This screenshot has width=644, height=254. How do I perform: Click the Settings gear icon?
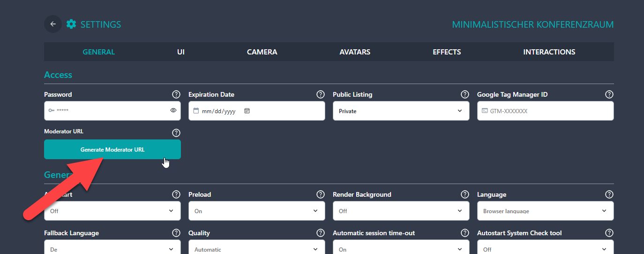click(71, 24)
